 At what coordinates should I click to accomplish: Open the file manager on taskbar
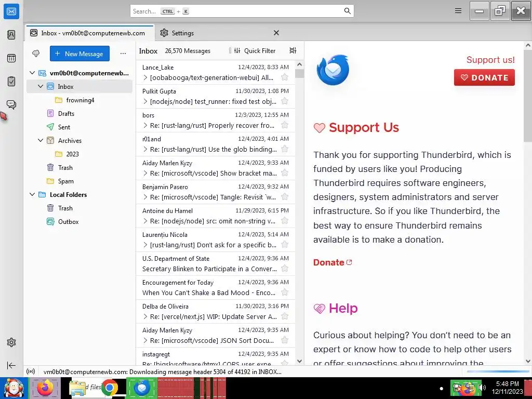tap(78, 389)
